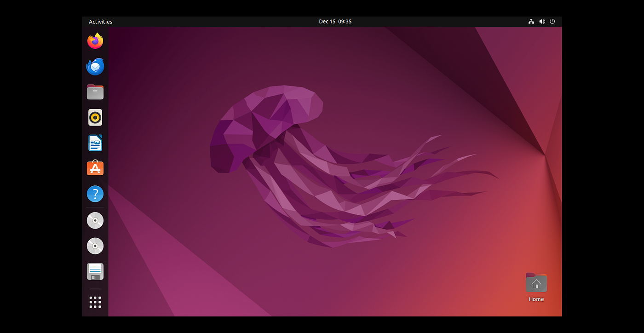Launch Firefox from the dock
This screenshot has width=644, height=333.
click(x=95, y=40)
